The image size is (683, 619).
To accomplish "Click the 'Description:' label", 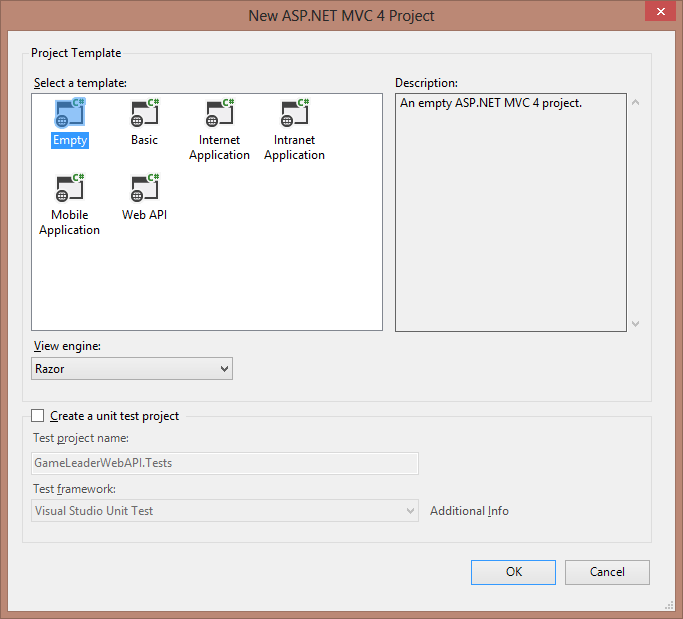I will [426, 83].
